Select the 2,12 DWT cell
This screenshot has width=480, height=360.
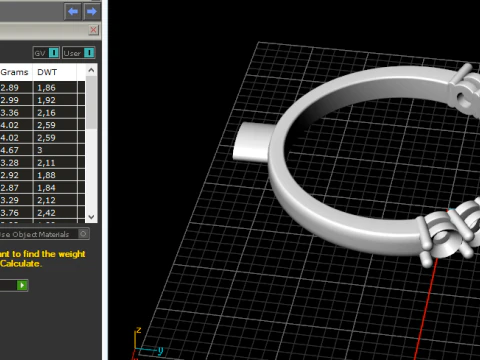(55, 200)
